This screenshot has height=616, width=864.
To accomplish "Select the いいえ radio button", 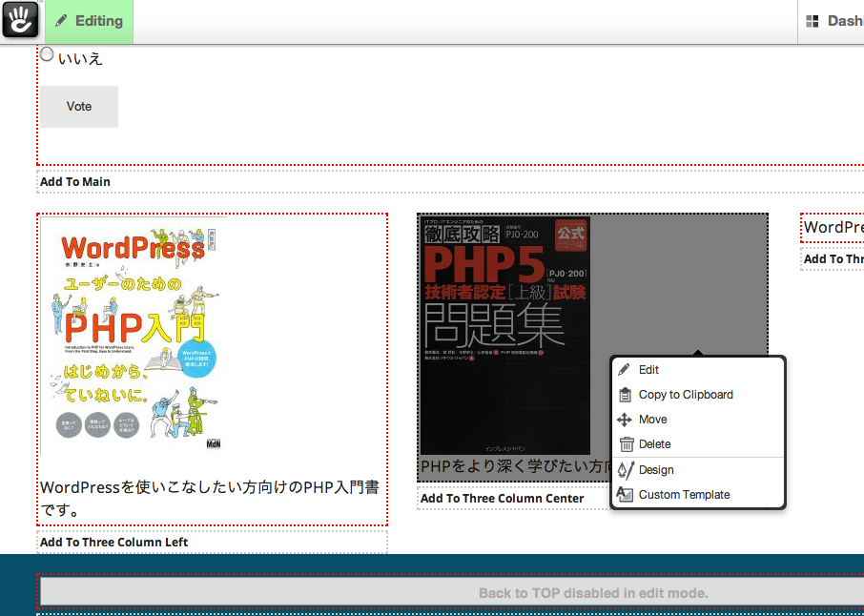I will pyautogui.click(x=47, y=54).
